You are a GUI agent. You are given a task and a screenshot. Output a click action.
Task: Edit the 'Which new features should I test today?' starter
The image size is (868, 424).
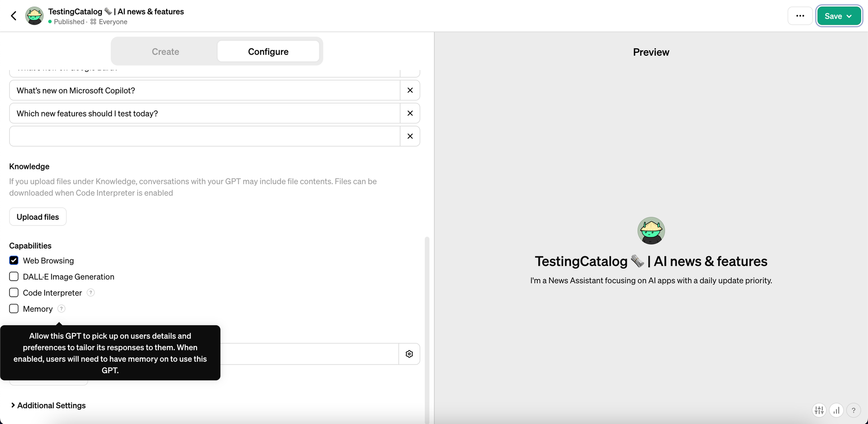[x=204, y=113]
